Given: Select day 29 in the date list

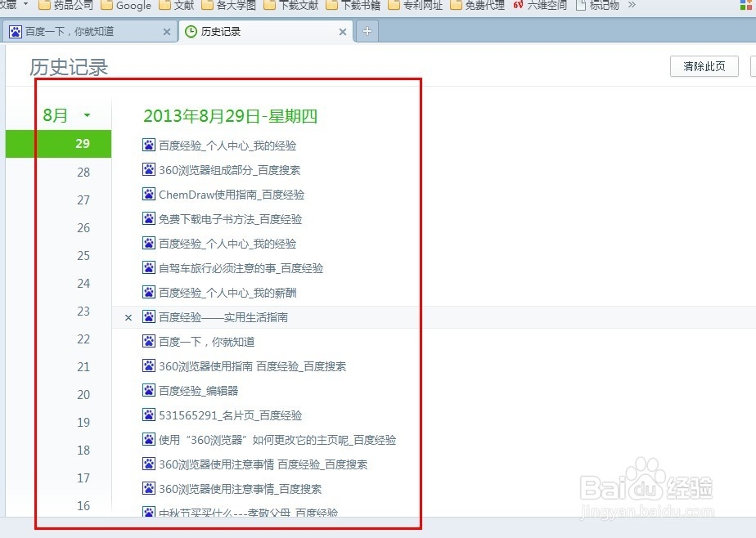Looking at the screenshot, I should point(58,144).
